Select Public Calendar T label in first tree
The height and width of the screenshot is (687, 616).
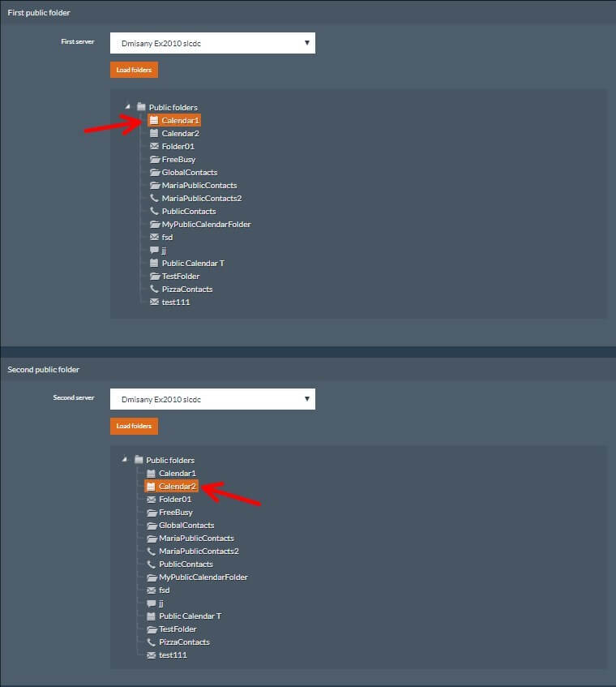(x=193, y=264)
